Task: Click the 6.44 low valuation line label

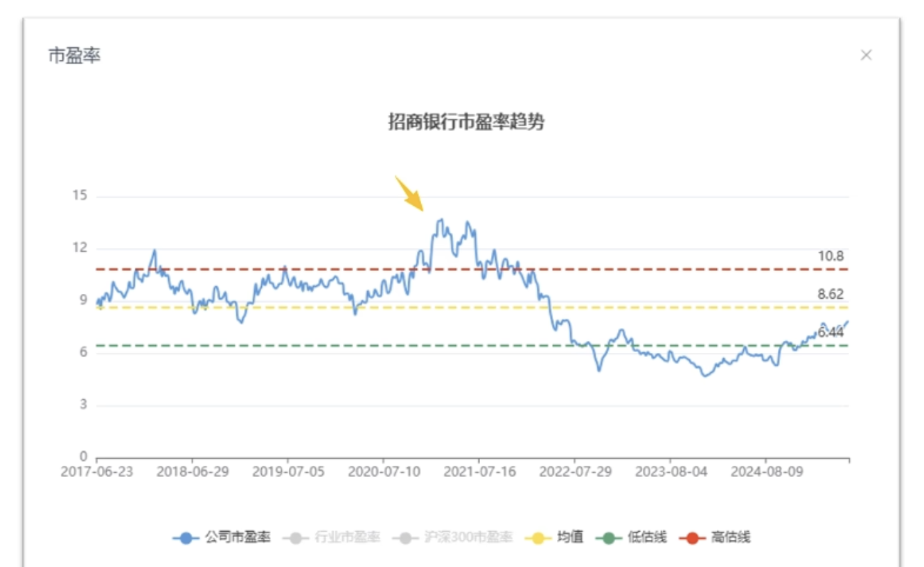Action: pyautogui.click(x=830, y=333)
